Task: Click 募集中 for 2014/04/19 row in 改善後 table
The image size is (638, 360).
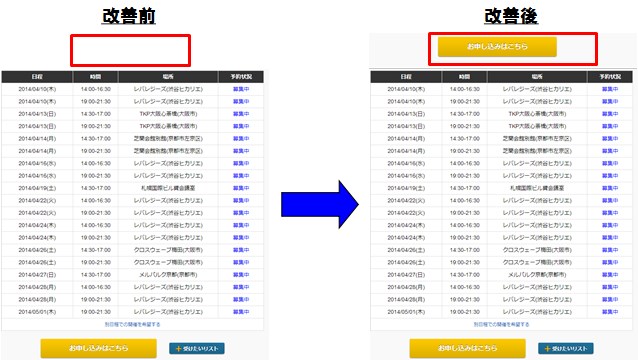Action: tap(610, 188)
